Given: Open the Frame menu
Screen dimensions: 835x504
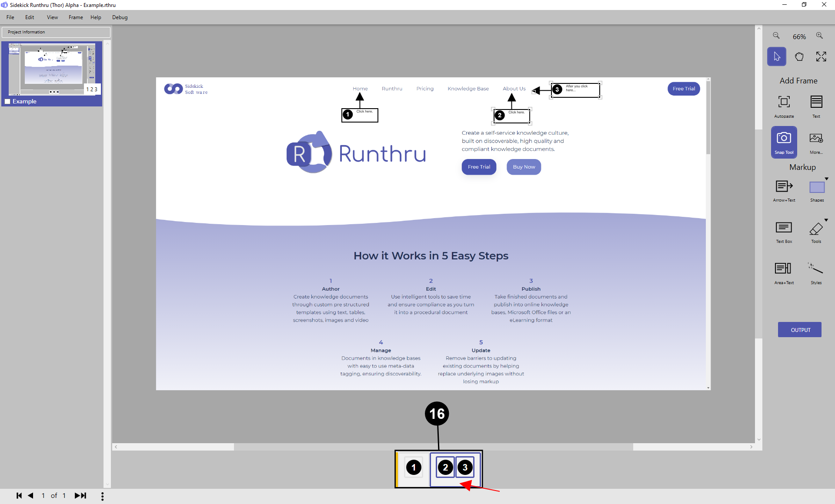Looking at the screenshot, I should tap(76, 17).
